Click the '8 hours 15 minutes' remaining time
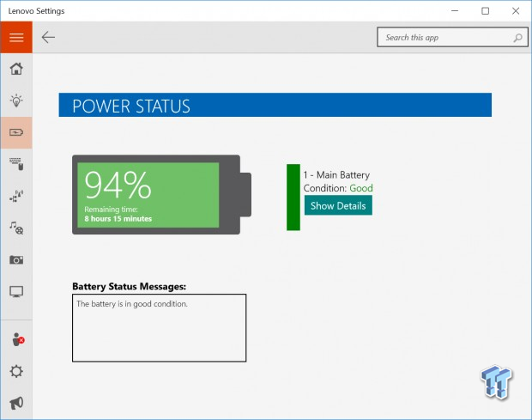Screen dimensions: 532x420 pyautogui.click(x=118, y=219)
